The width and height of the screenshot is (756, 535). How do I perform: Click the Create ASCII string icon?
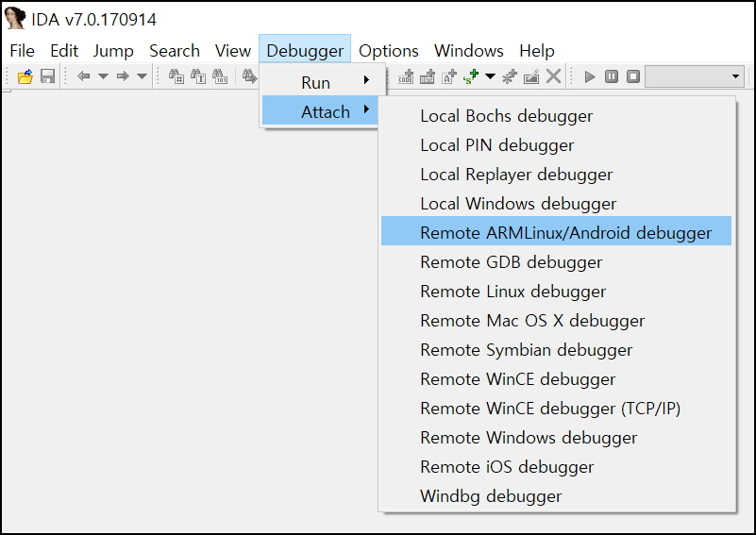449,76
